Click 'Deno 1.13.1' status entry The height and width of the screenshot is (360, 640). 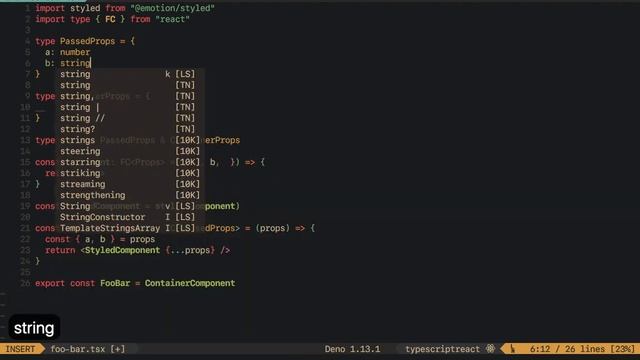point(352,349)
